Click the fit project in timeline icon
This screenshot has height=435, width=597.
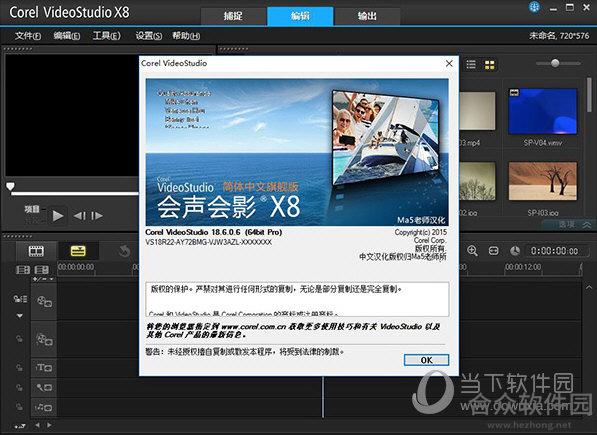pos(493,251)
